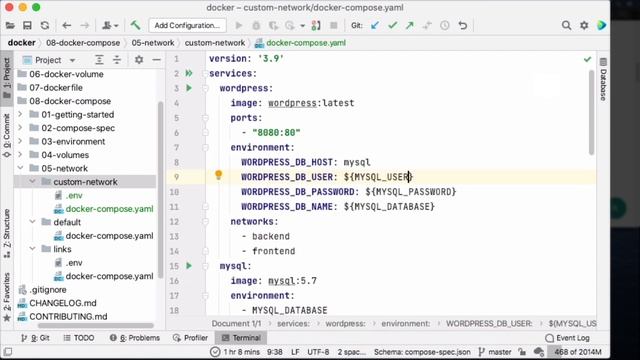This screenshot has height=360, width=640.
Task: Open the user profile dropdown in the toolbar
Action: coord(110,25)
